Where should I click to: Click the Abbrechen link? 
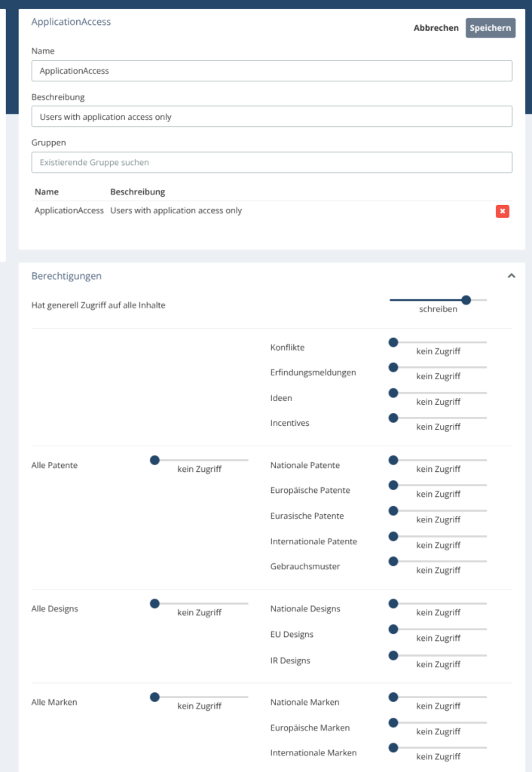click(436, 28)
